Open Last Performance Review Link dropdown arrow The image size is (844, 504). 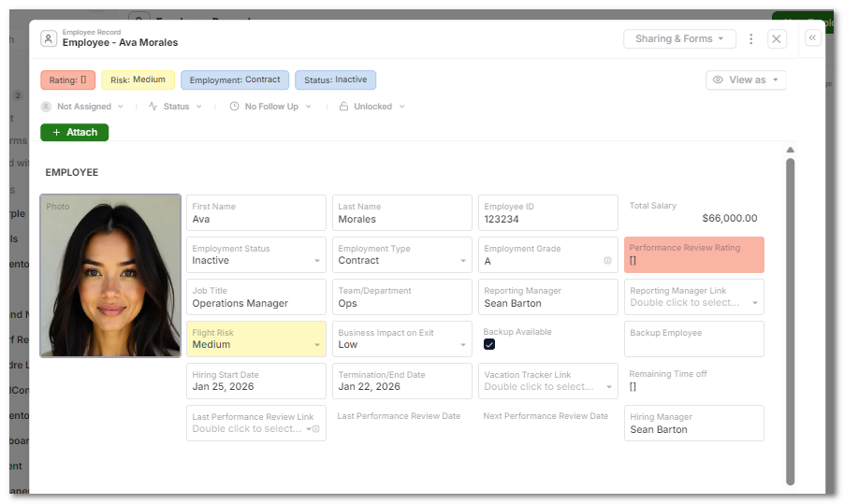point(309,428)
